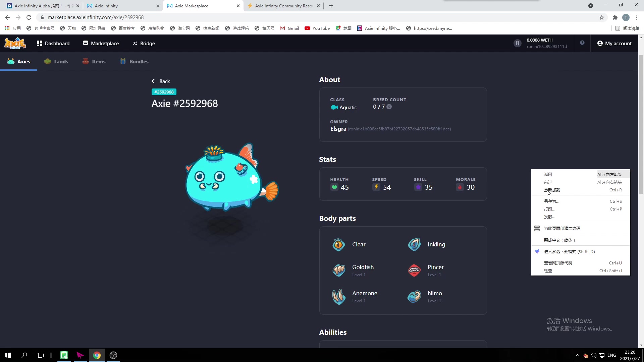Viewport: 644px width, 362px height.
Task: Open My account
Action: [614, 43]
